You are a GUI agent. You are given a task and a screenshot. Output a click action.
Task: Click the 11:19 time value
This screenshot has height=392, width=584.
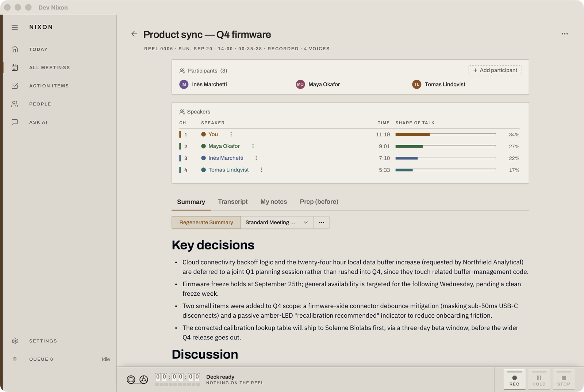tap(383, 135)
